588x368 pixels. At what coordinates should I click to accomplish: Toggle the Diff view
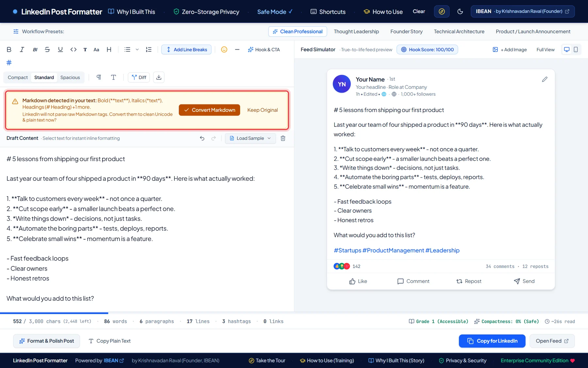pos(139,77)
